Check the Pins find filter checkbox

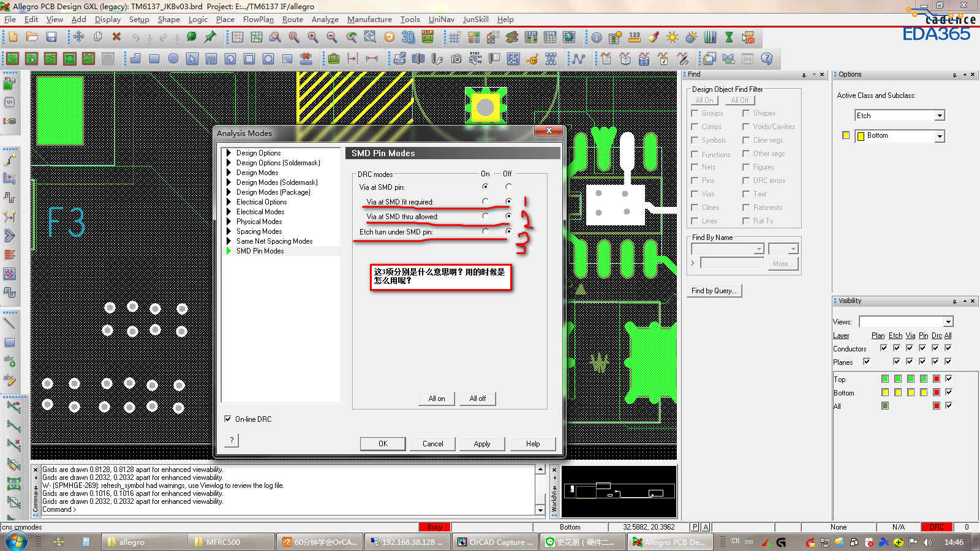tap(695, 181)
